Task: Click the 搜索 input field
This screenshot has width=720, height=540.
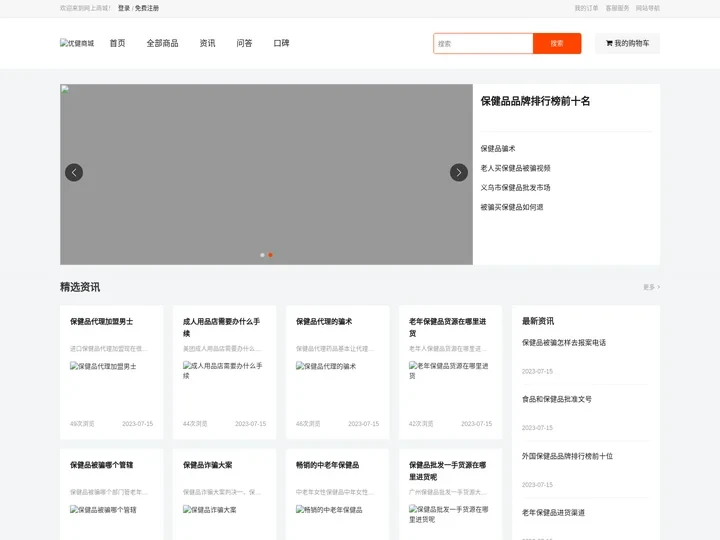Action: coord(483,44)
